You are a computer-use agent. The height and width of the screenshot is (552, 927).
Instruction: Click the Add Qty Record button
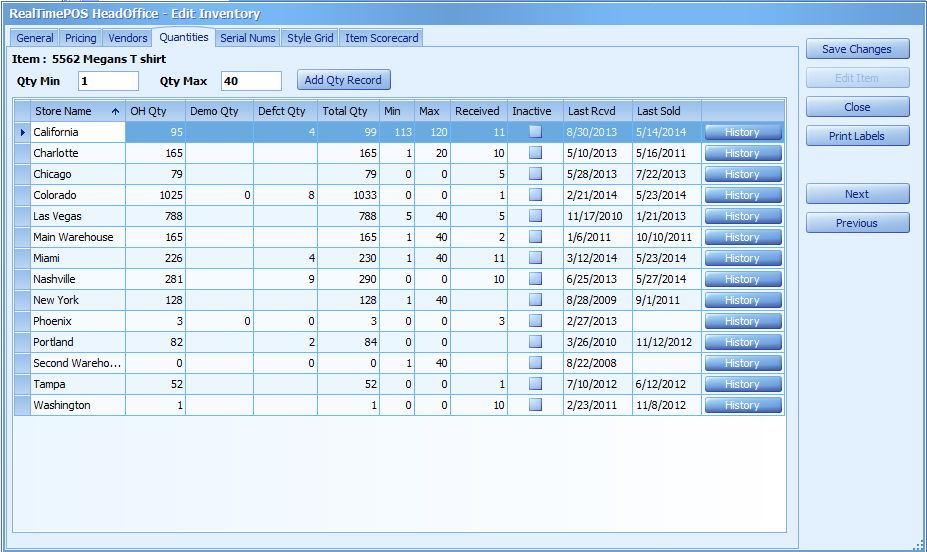pos(343,80)
